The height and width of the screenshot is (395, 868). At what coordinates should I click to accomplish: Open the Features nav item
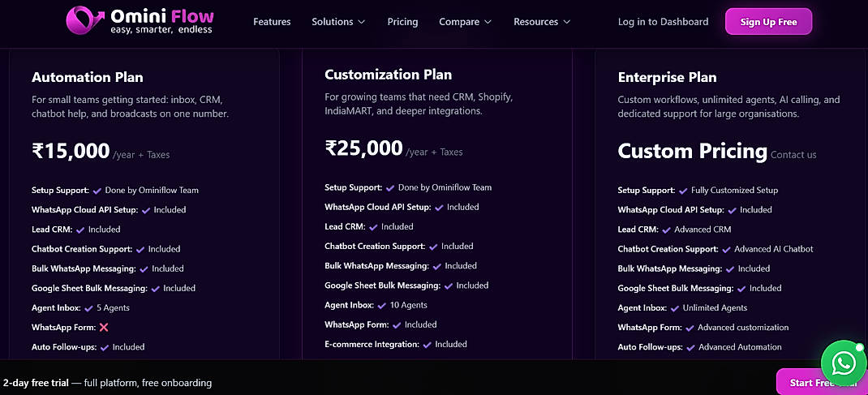(x=272, y=22)
